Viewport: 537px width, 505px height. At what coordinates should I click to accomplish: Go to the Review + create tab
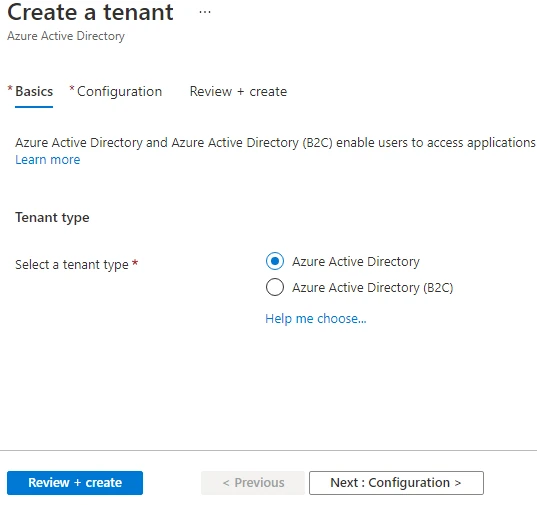(238, 92)
